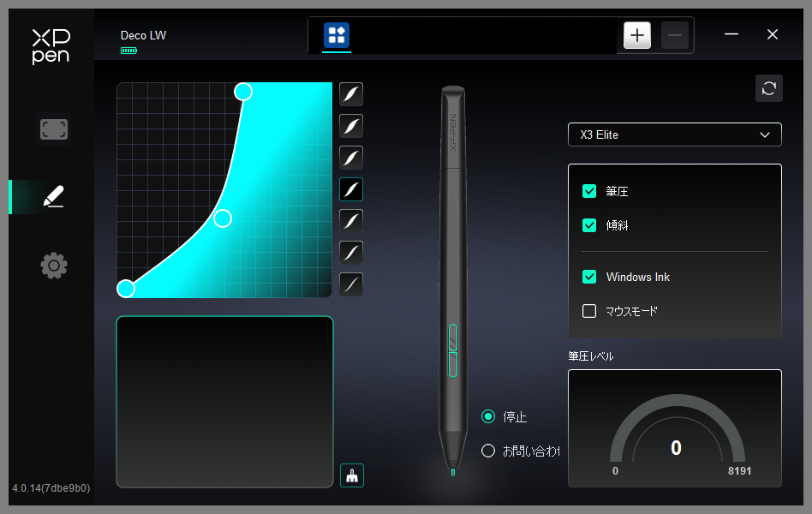Click the minus remove application button

point(675,35)
